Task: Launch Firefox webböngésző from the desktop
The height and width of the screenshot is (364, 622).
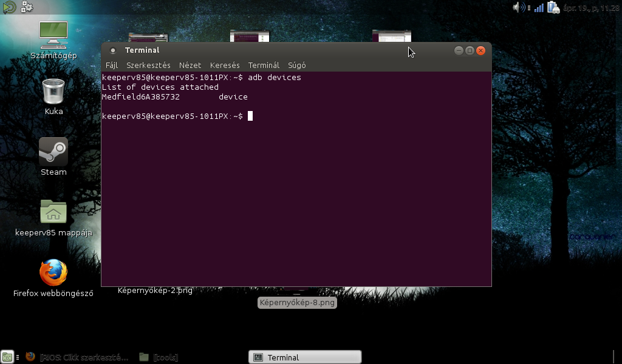Action: pos(53,278)
